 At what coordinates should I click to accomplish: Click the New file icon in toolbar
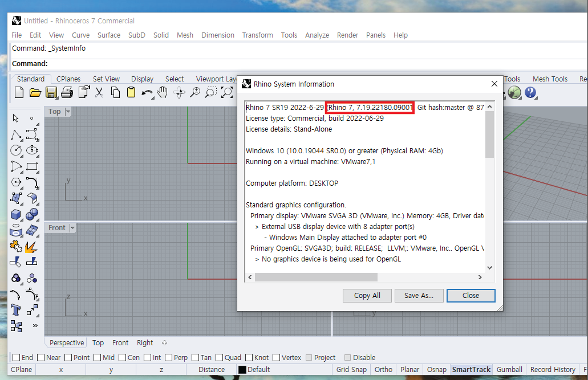click(x=19, y=92)
